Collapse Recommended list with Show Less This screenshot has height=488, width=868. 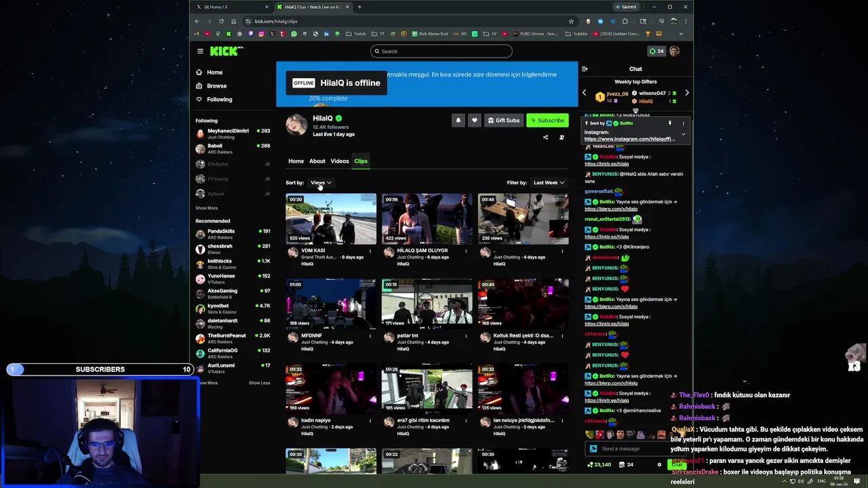coord(259,383)
